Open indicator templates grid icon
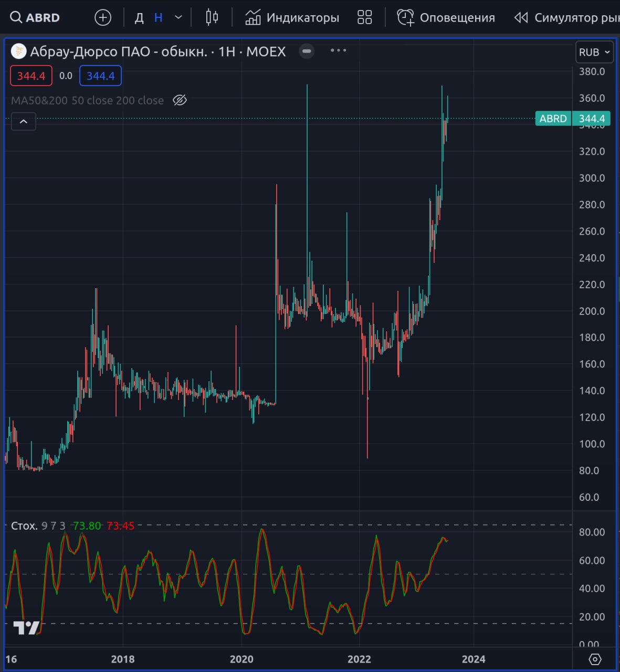 (364, 17)
